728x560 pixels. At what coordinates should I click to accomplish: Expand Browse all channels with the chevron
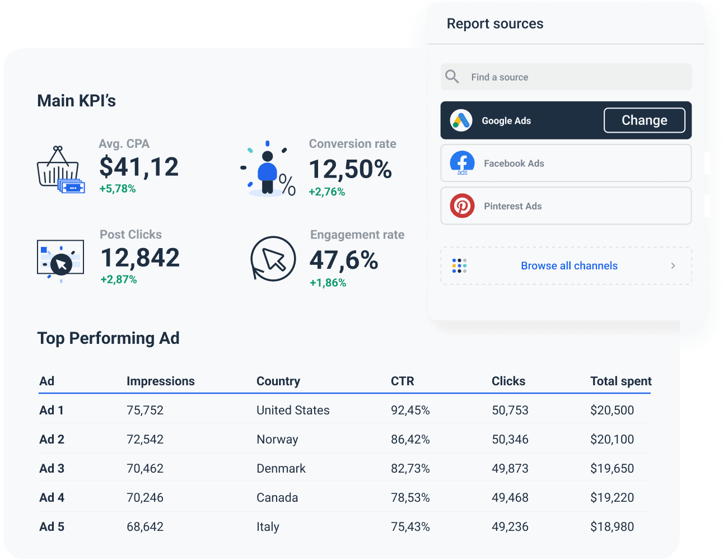click(x=673, y=265)
